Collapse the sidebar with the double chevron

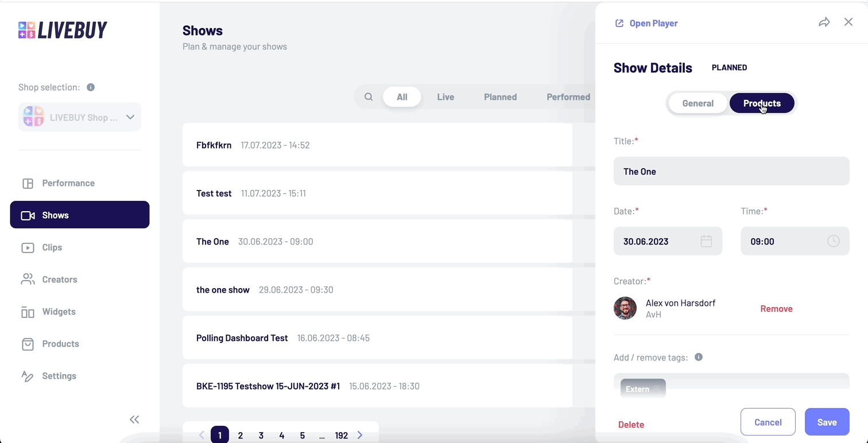(x=134, y=419)
